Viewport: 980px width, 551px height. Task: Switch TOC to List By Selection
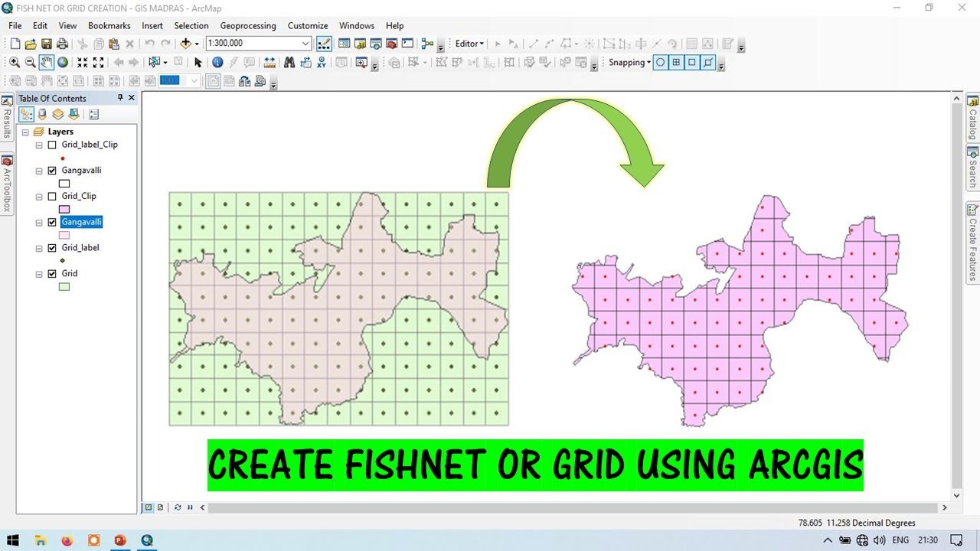[73, 114]
